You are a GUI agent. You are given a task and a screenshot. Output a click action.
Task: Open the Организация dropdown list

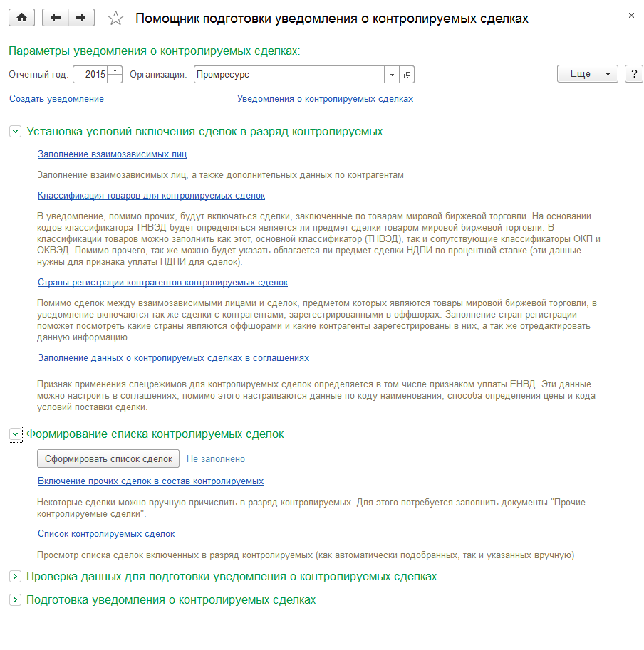click(392, 74)
